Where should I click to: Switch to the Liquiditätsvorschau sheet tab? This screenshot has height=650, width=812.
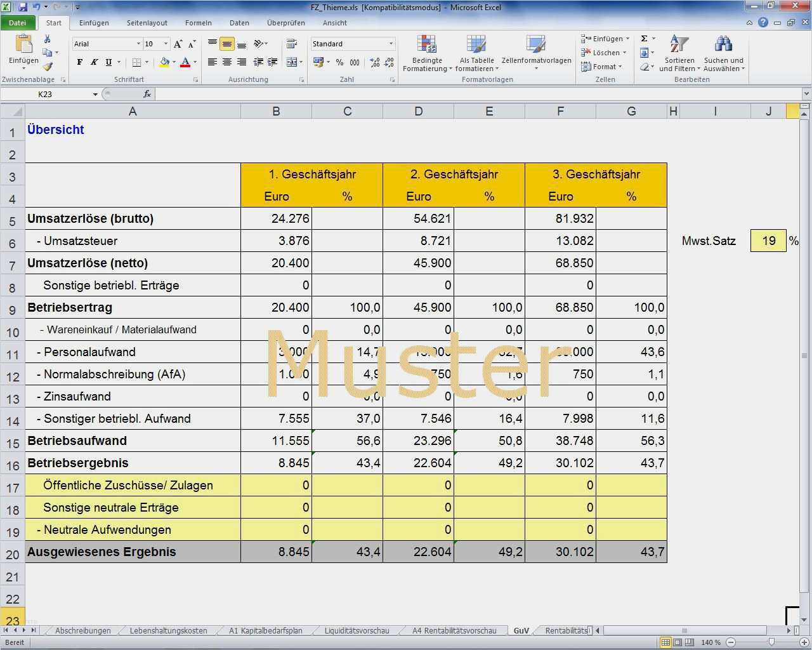(357, 630)
